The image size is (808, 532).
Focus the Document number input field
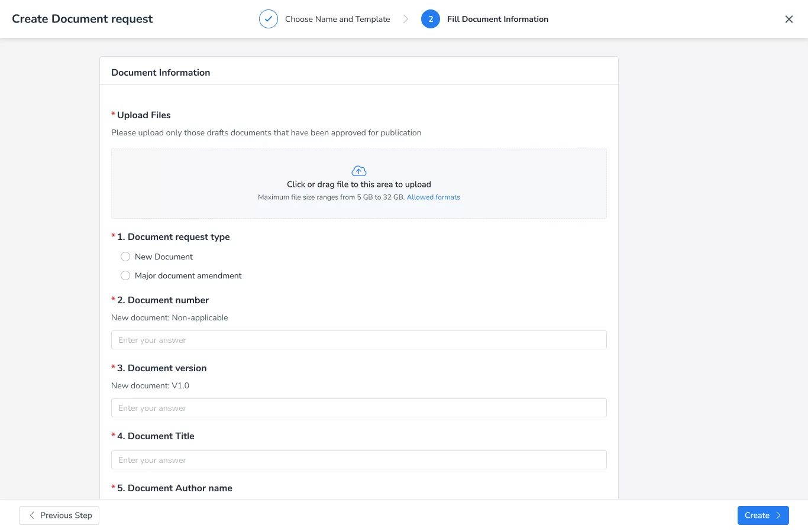coord(359,340)
